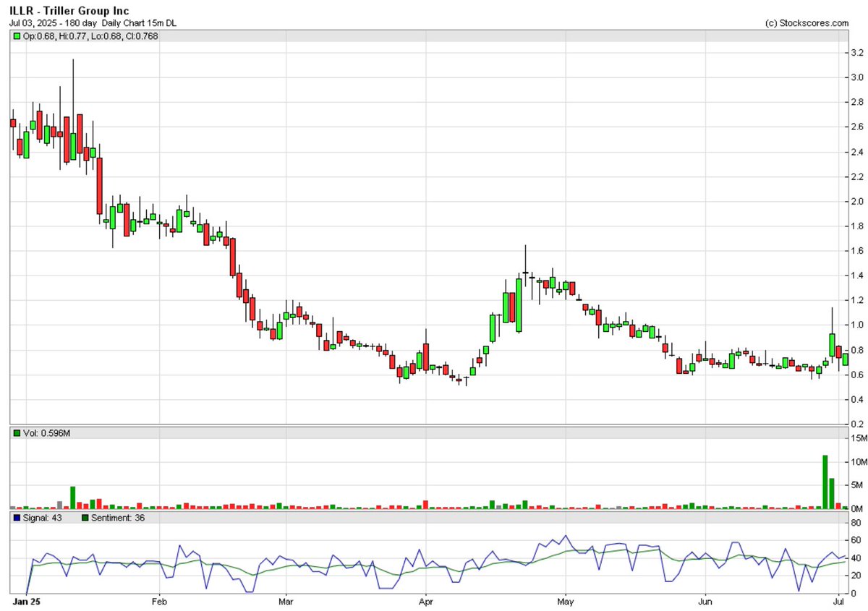Click the 'Jul 03, 2025 - 180 day Daily Chart 15m DL' subtitle
This screenshot has height=611, width=868.
93,23
